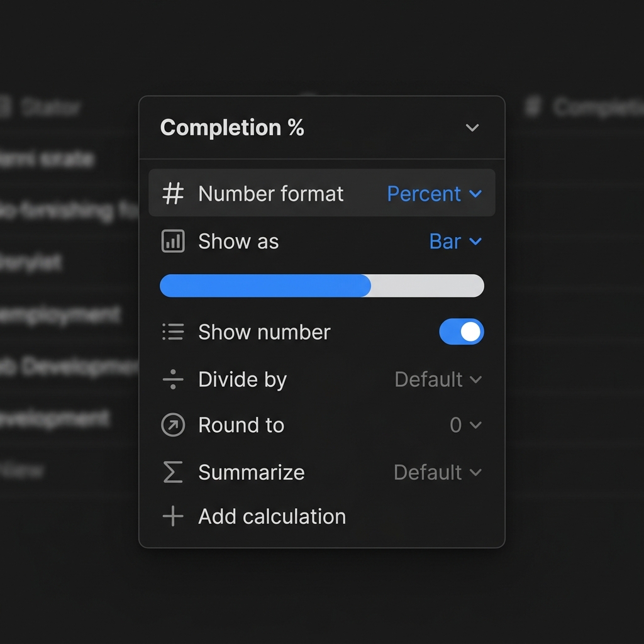Select the Summarize menu row label
Screen dimensions: 644x644
[x=252, y=472]
